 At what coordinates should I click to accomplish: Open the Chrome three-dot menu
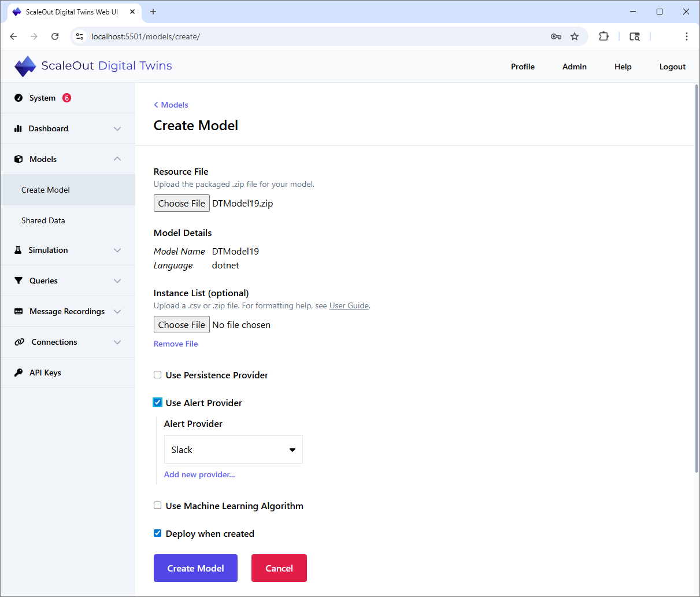(x=686, y=36)
